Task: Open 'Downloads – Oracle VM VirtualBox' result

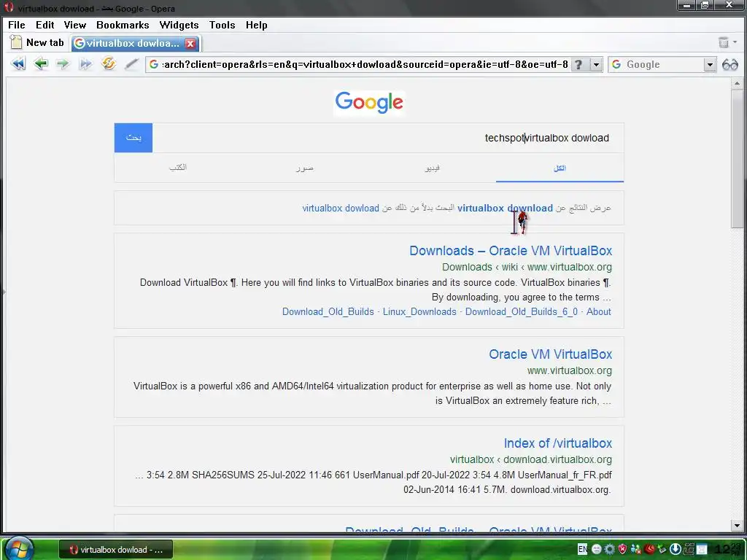Action: coord(510,251)
